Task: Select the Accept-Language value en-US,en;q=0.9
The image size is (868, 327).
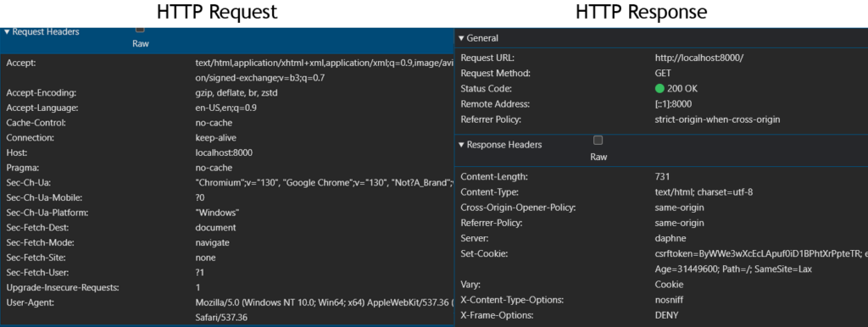Action: (x=225, y=108)
